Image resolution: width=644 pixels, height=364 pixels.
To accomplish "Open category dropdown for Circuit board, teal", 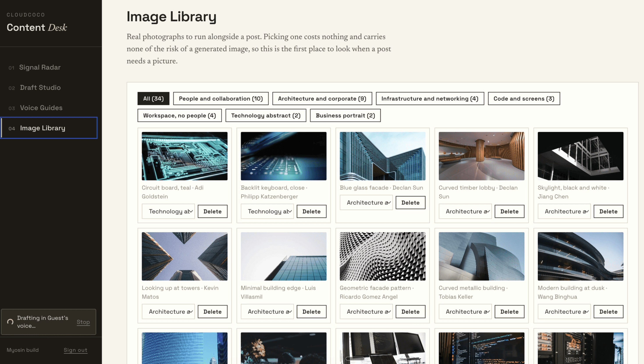I will tap(168, 212).
